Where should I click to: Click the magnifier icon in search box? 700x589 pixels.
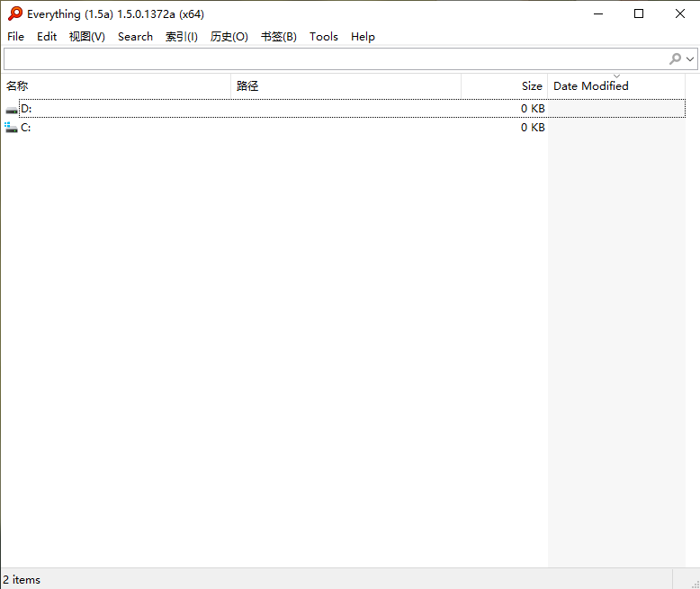coord(675,59)
